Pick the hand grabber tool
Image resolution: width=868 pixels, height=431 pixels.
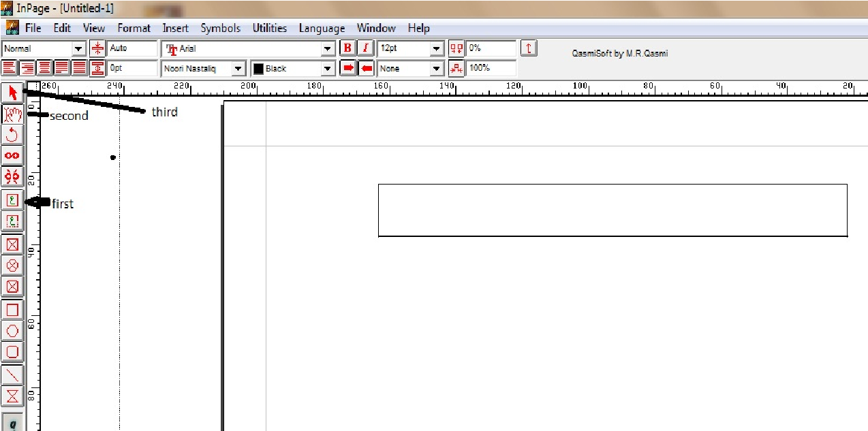click(12, 114)
